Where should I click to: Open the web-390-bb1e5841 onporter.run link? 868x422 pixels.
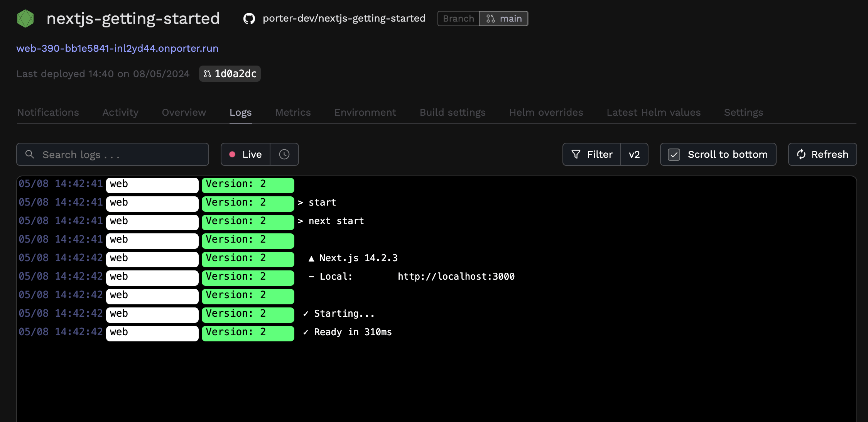(117, 48)
